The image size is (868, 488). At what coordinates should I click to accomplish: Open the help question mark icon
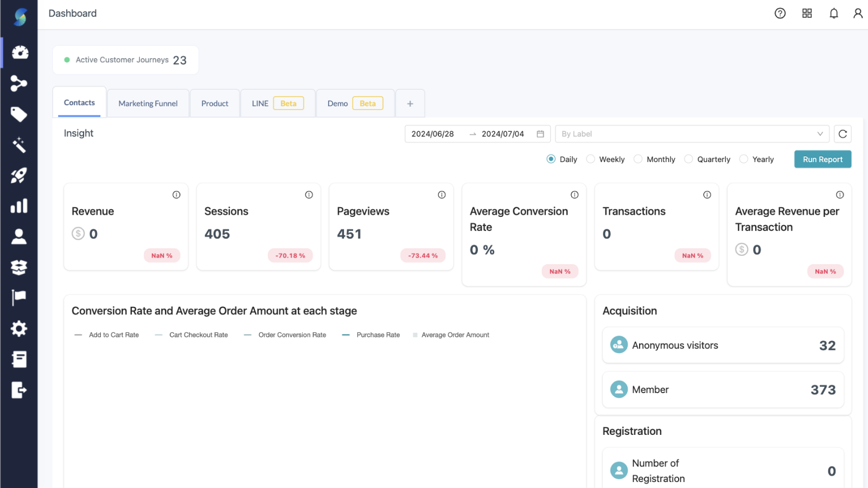pyautogui.click(x=780, y=13)
